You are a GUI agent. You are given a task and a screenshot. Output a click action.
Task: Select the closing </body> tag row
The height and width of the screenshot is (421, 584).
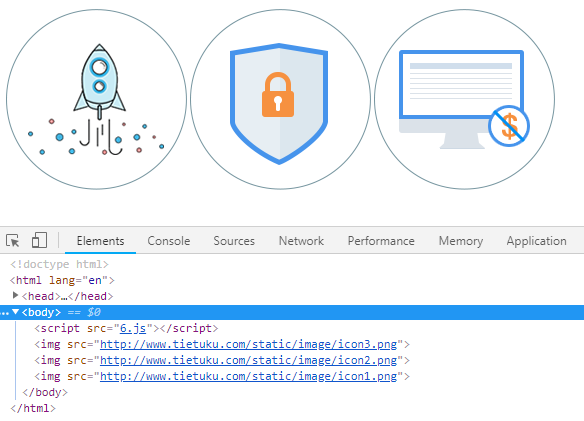(45, 392)
